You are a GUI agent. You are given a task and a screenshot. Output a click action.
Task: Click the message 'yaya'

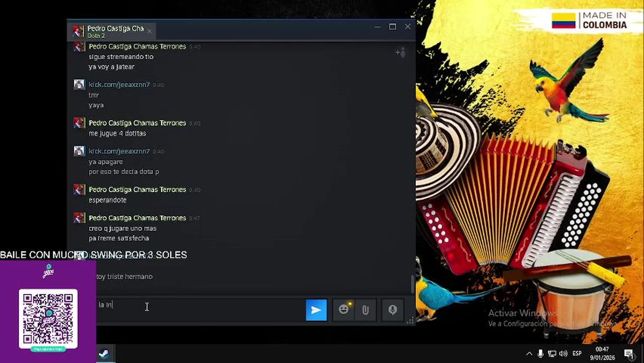coord(96,105)
